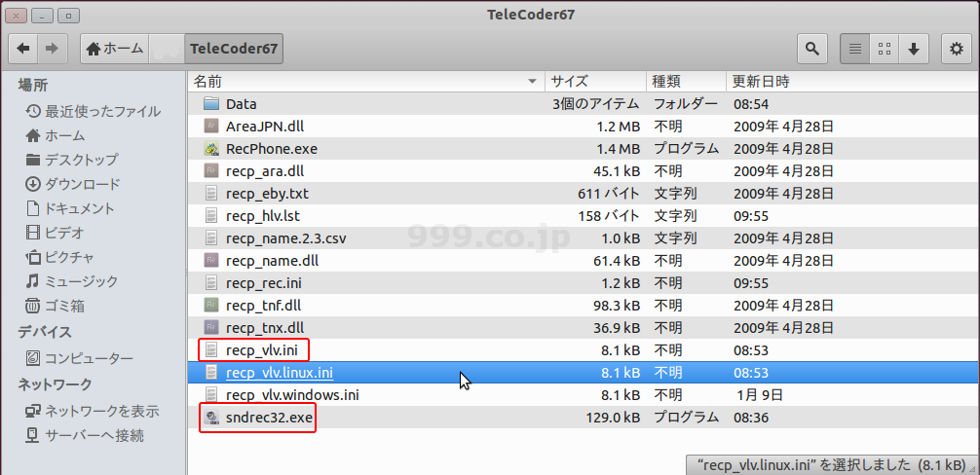980x475 pixels.
Task: Select the recp_vlv.ini file icon
Action: (211, 349)
